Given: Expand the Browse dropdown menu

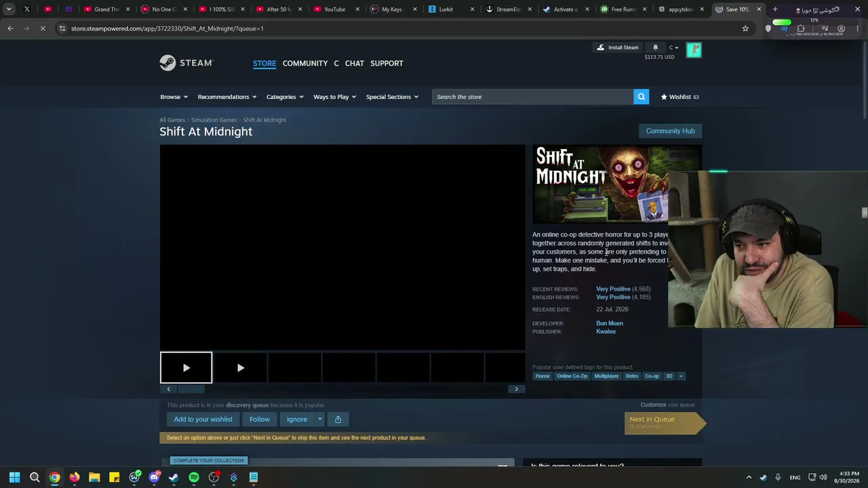Looking at the screenshot, I should click(174, 97).
